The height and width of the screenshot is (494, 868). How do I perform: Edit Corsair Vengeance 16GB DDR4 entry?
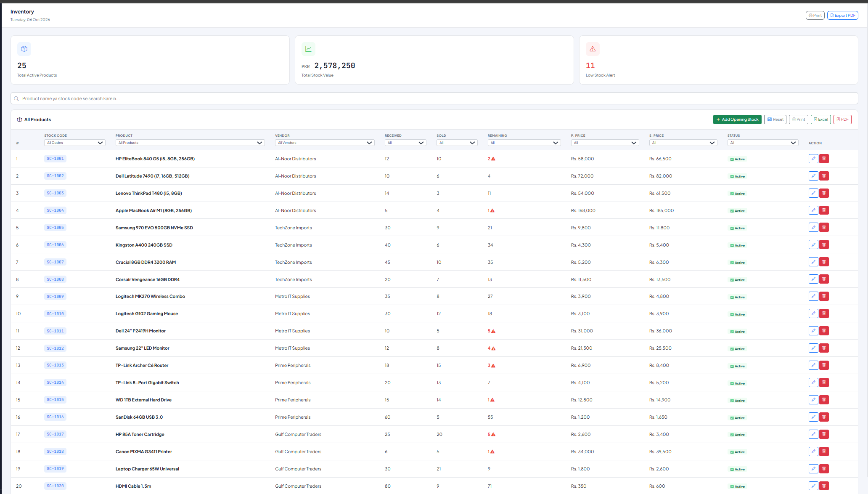pyautogui.click(x=813, y=279)
